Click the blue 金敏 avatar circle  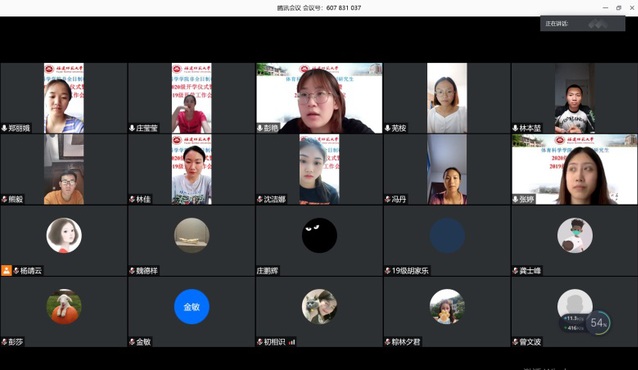(192, 307)
